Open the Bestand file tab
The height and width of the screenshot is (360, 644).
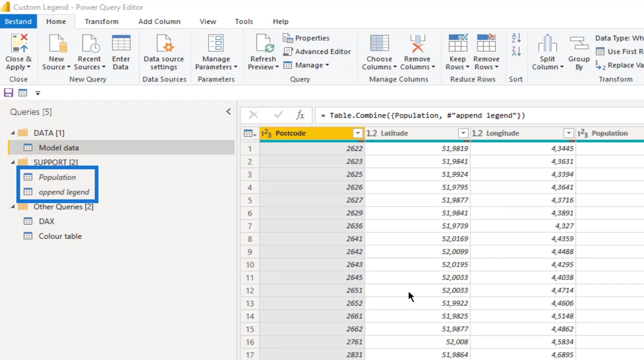[18, 22]
